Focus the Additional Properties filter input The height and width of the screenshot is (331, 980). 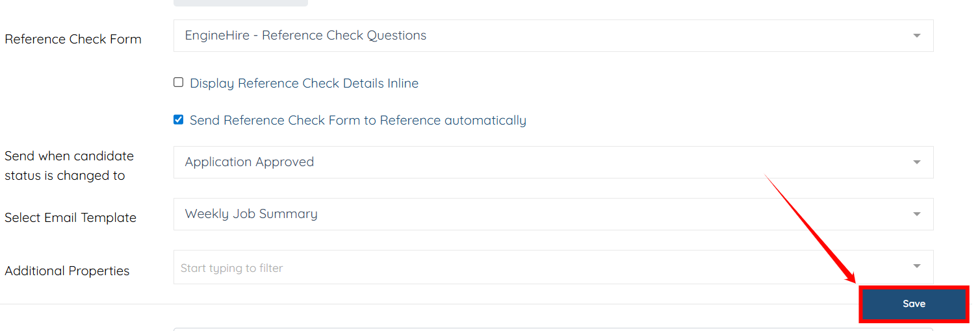520,267
